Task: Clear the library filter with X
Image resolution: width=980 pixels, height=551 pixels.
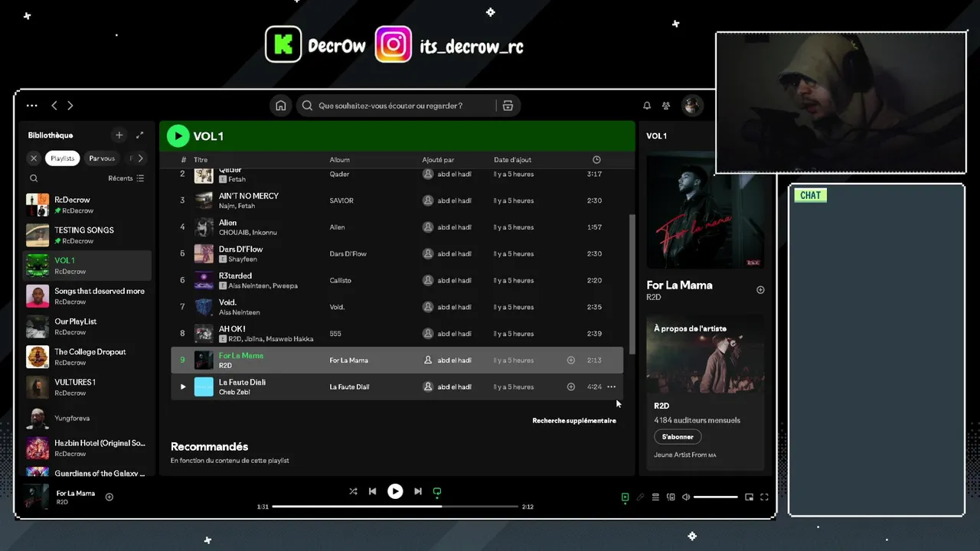Action: (x=34, y=158)
